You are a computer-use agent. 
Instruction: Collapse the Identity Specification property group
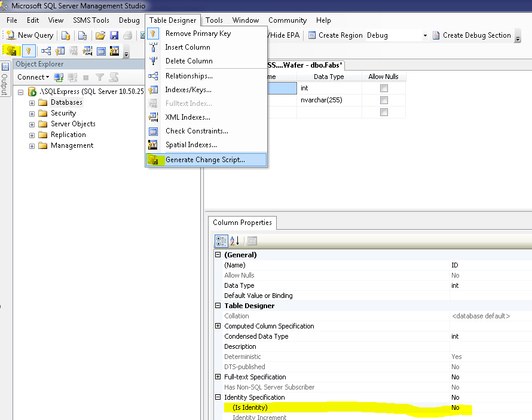click(x=218, y=397)
